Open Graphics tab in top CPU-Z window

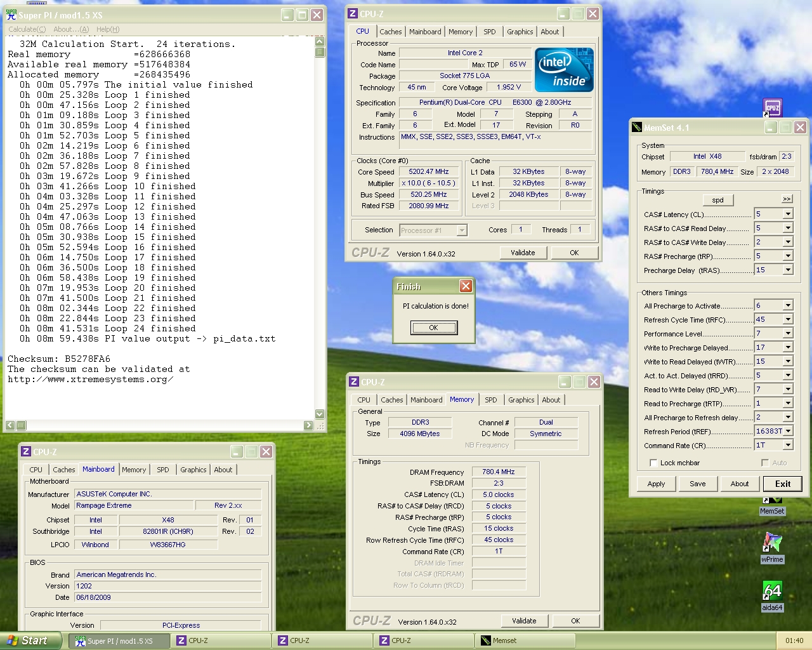click(520, 32)
